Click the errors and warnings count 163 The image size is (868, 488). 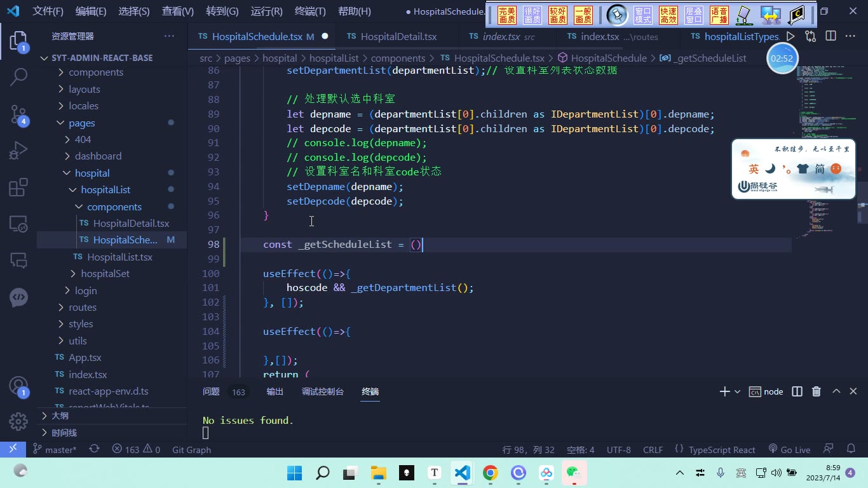pos(136,449)
